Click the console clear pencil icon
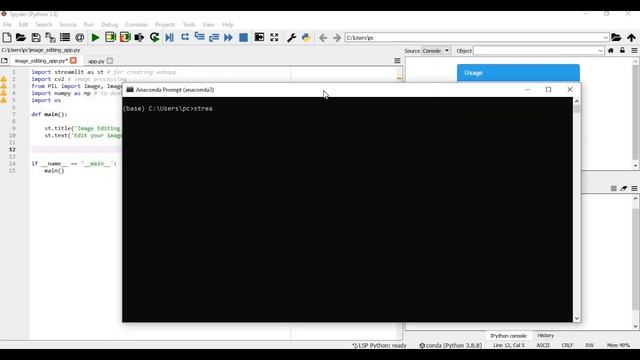Screen dimensions: 640x360 [x=624, y=188]
